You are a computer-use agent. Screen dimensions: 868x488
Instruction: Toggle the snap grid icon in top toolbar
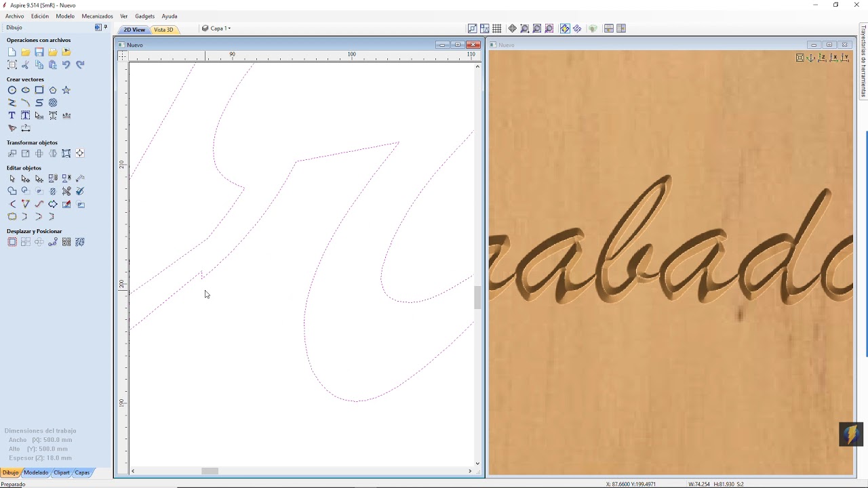click(x=497, y=28)
